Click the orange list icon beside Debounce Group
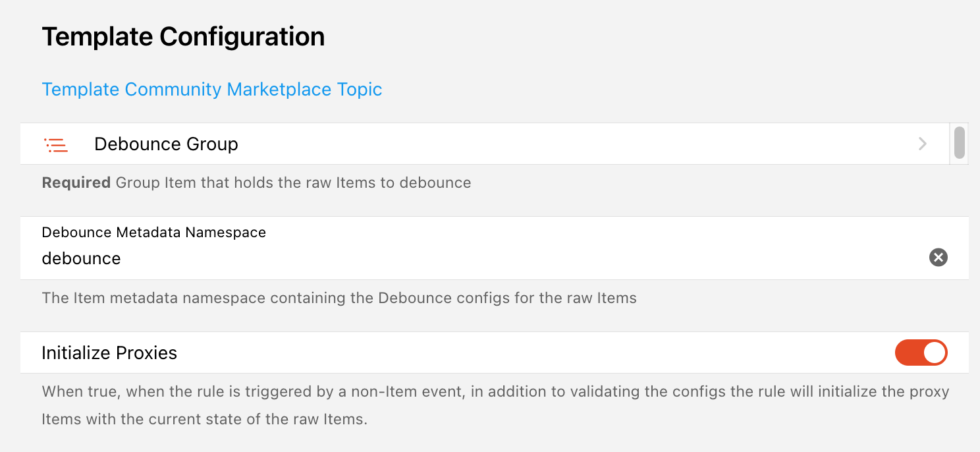This screenshot has height=452, width=980. pos(56,144)
